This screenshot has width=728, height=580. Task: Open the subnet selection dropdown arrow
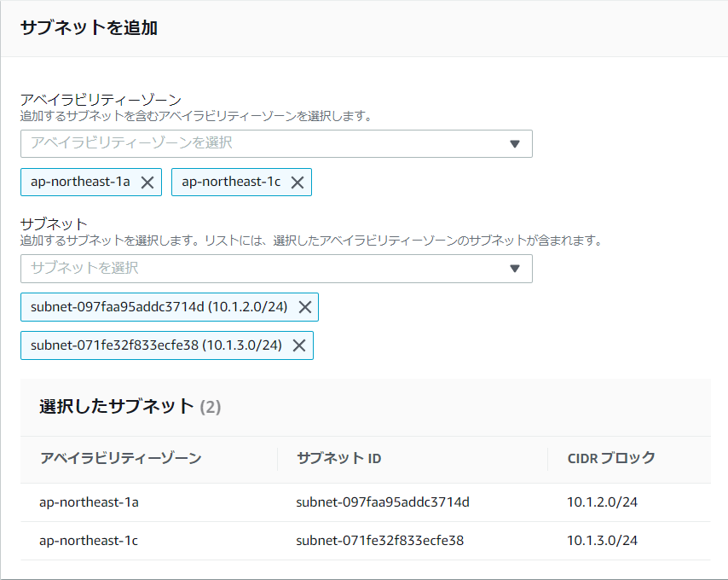(x=514, y=269)
